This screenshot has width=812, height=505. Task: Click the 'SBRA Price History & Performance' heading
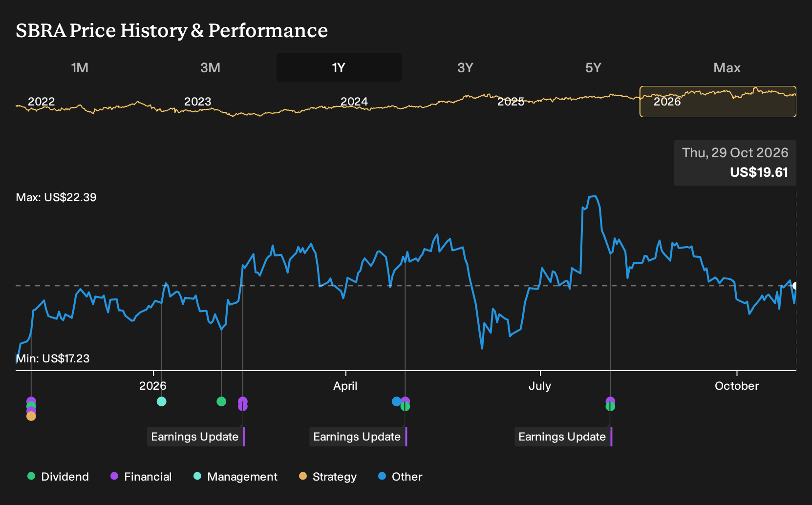tap(172, 30)
